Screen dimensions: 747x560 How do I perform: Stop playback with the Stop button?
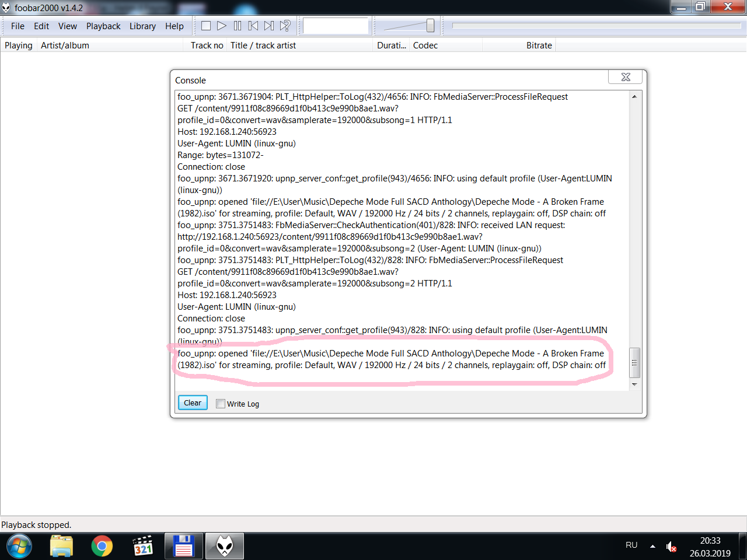point(206,26)
